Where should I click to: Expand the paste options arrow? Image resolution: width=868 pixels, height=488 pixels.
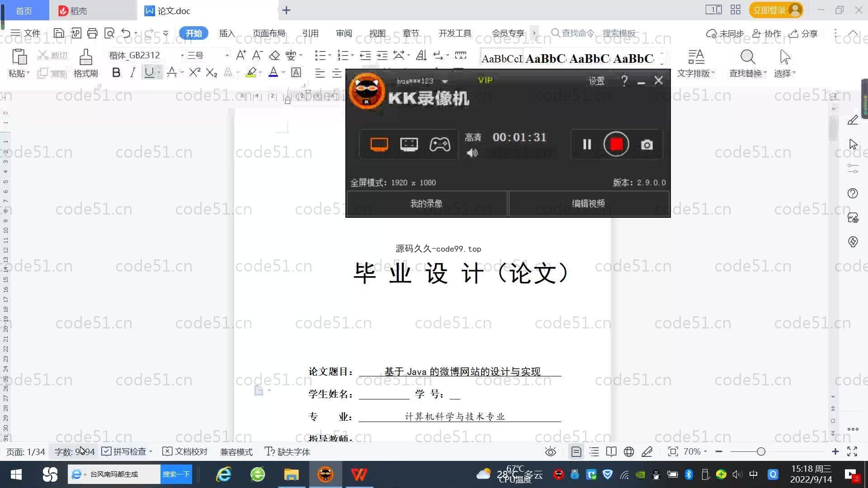[28, 73]
